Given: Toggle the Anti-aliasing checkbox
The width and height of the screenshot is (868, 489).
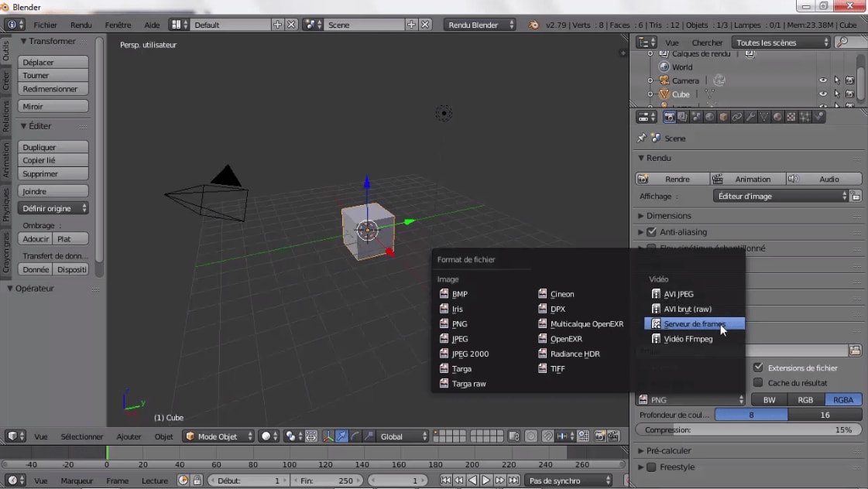Looking at the screenshot, I should 652,231.
